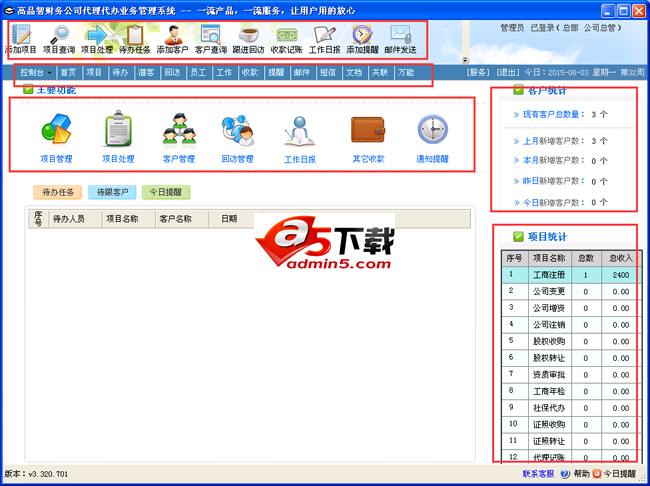Click the [服务] link
650x486 pixels.
(478, 73)
